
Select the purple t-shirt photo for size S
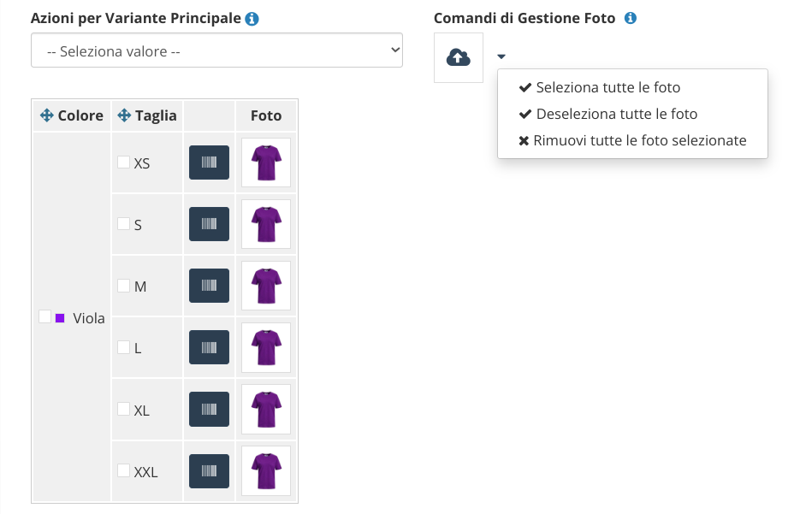266,224
